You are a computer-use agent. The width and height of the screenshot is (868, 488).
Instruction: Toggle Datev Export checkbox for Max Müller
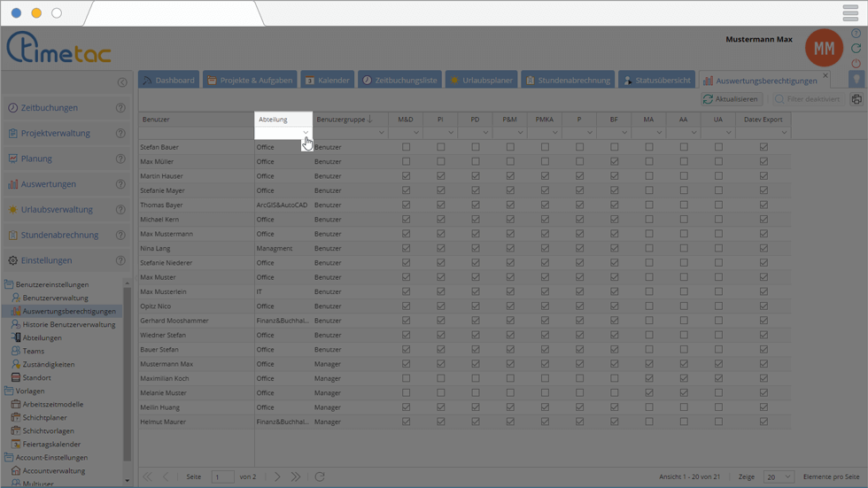click(763, 162)
